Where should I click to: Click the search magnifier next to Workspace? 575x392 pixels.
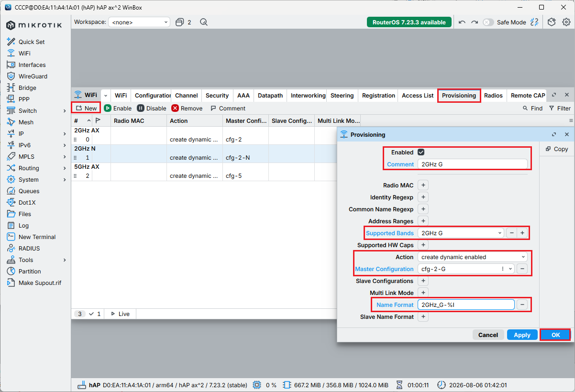pos(204,22)
